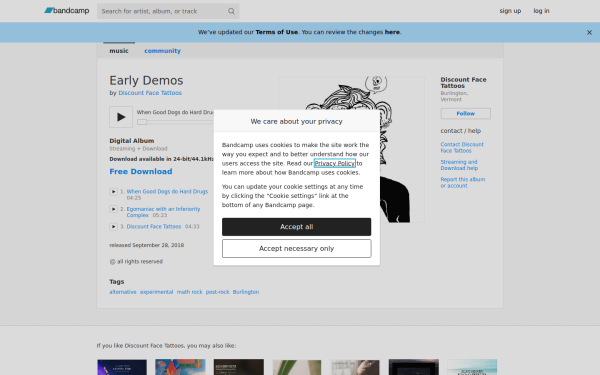The height and width of the screenshot is (375, 600).
Task: Switch to the community tab
Action: point(162,51)
